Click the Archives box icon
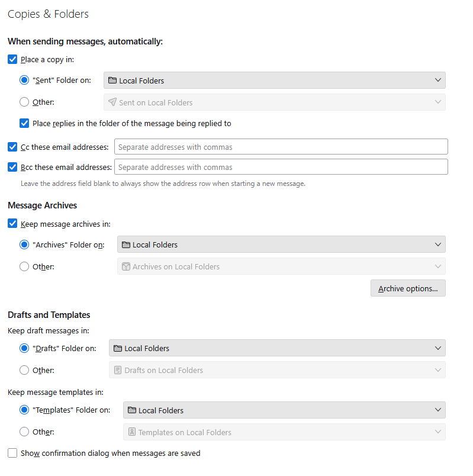The height and width of the screenshot is (476, 473). [126, 266]
